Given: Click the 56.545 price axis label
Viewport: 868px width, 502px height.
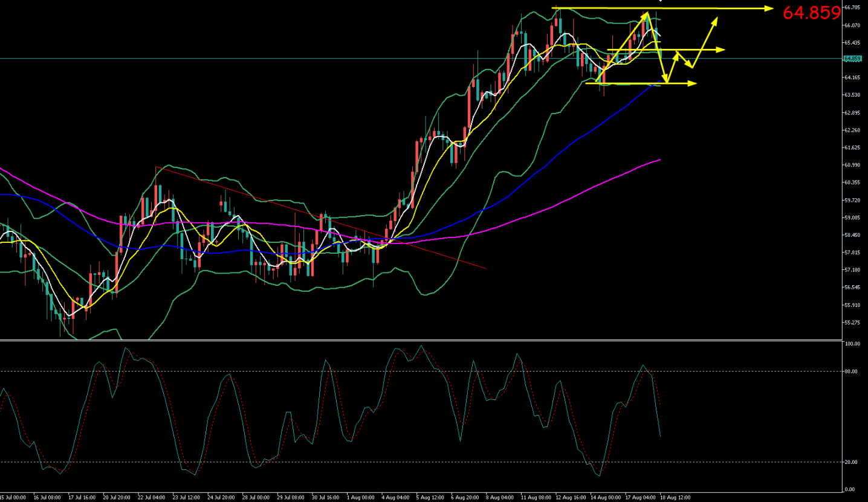Looking at the screenshot, I should (x=852, y=287).
